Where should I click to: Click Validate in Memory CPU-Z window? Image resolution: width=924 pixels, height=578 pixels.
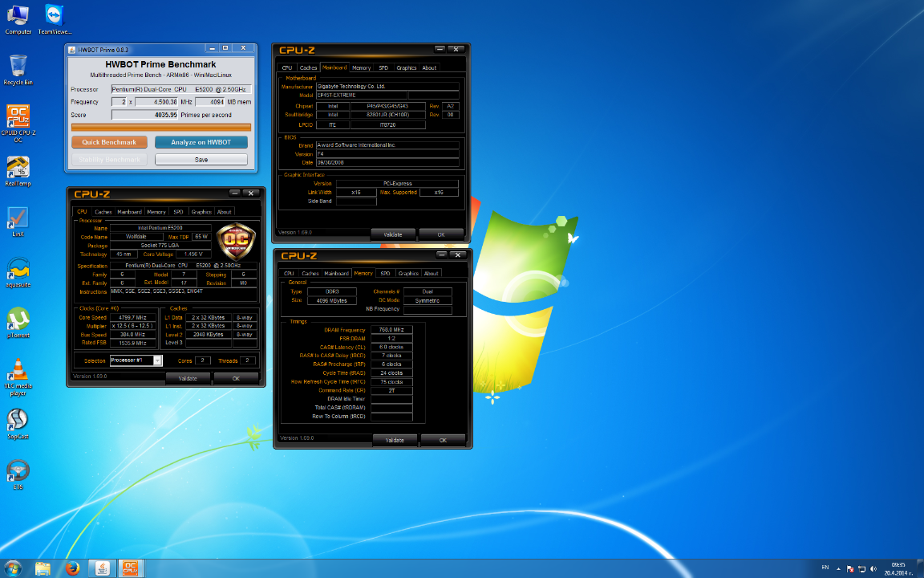(x=395, y=440)
